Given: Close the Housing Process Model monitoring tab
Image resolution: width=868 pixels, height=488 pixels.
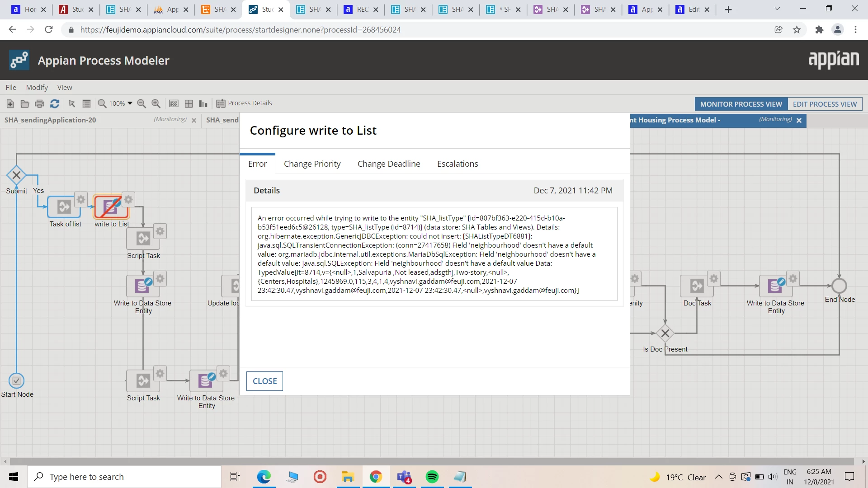Looking at the screenshot, I should click(799, 120).
